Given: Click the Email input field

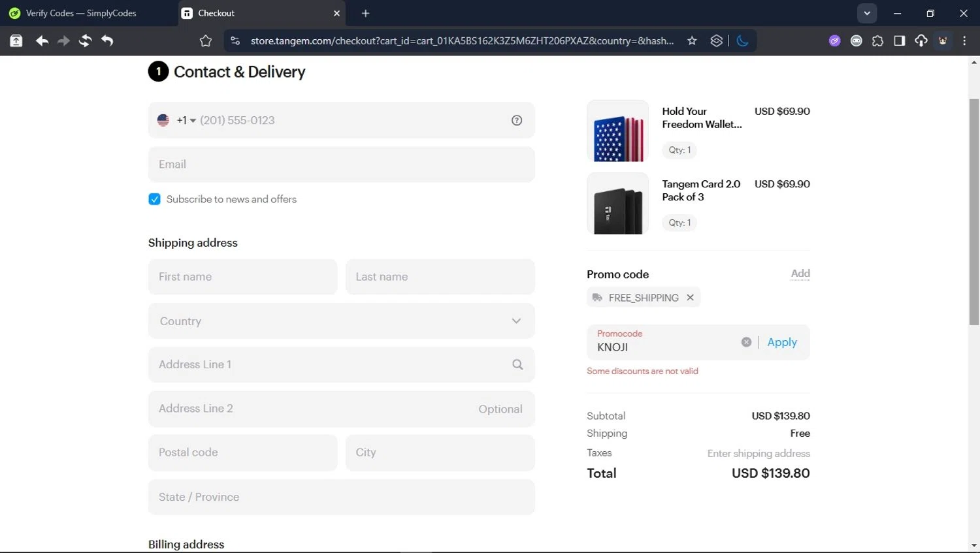Looking at the screenshot, I should tap(341, 165).
